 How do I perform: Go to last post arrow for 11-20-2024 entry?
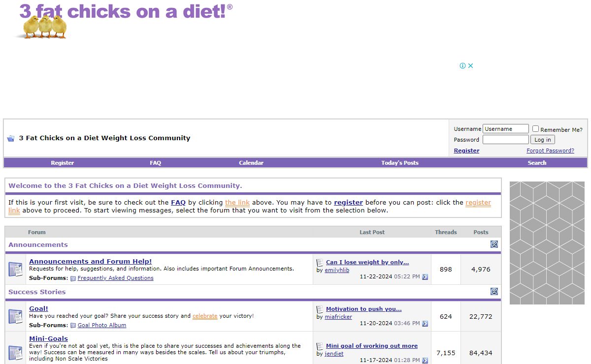(425, 324)
